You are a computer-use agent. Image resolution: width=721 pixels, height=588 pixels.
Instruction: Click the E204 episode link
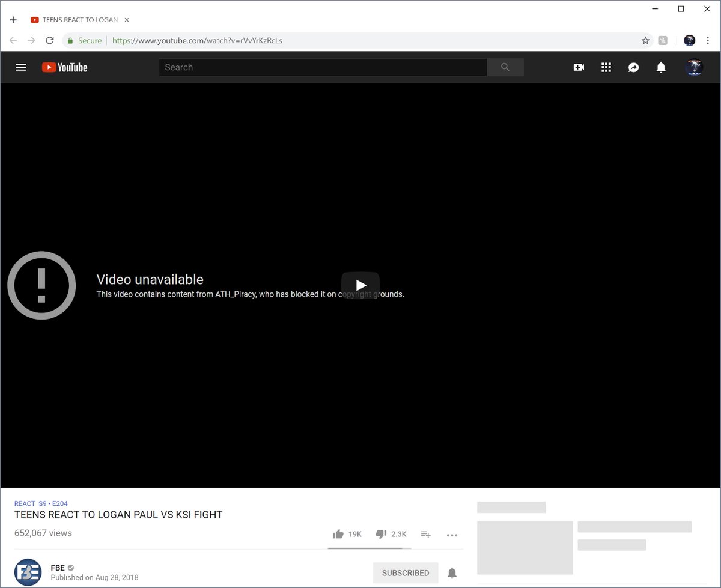click(59, 503)
